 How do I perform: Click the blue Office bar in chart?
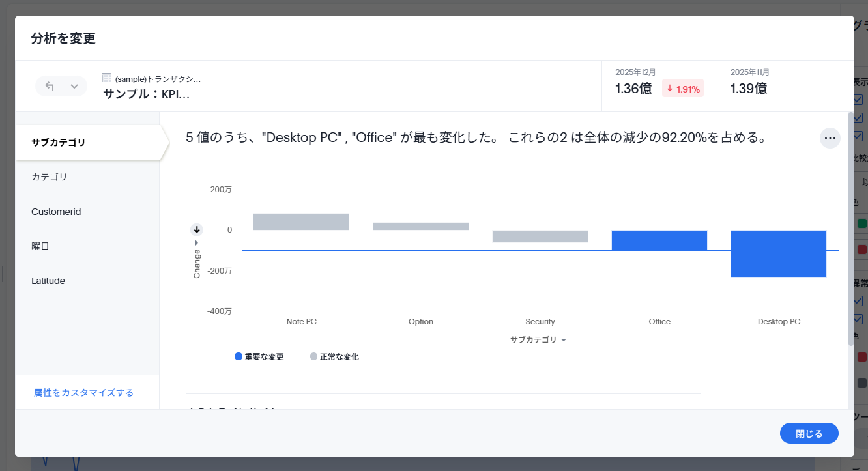(659, 240)
